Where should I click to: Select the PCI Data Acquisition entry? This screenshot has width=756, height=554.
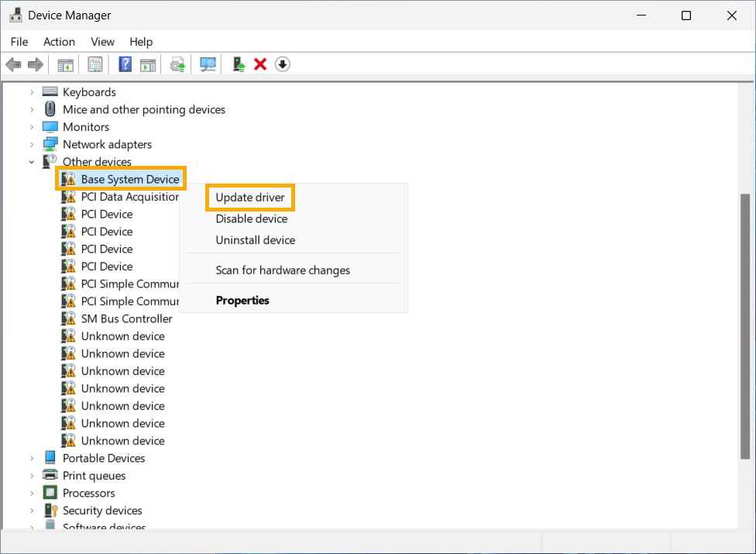129,197
